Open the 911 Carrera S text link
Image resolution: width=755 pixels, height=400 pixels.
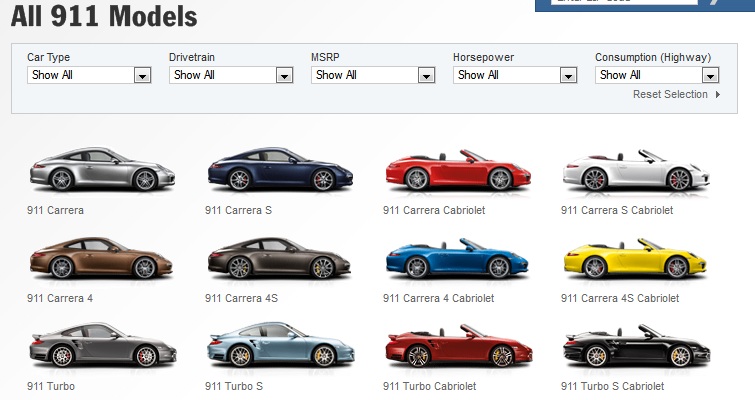(x=238, y=210)
